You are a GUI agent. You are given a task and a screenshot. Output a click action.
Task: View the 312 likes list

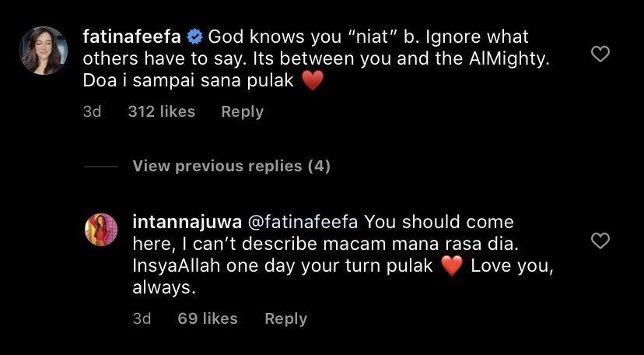(x=161, y=111)
